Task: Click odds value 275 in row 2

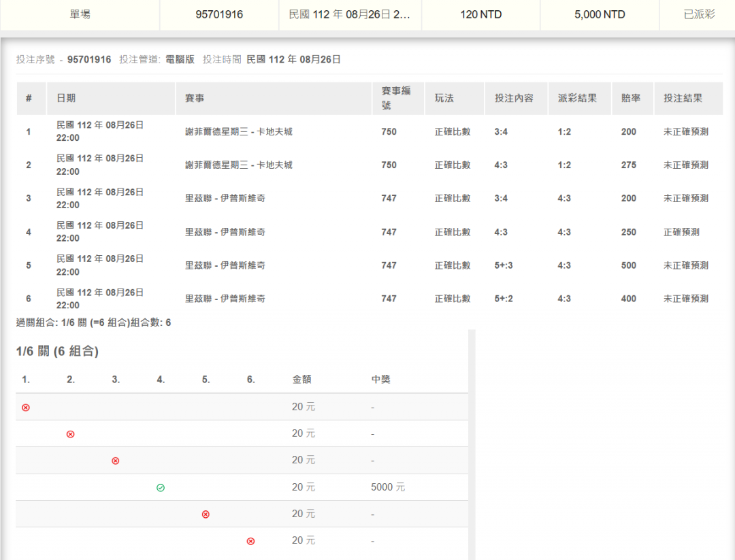Action: click(x=629, y=165)
